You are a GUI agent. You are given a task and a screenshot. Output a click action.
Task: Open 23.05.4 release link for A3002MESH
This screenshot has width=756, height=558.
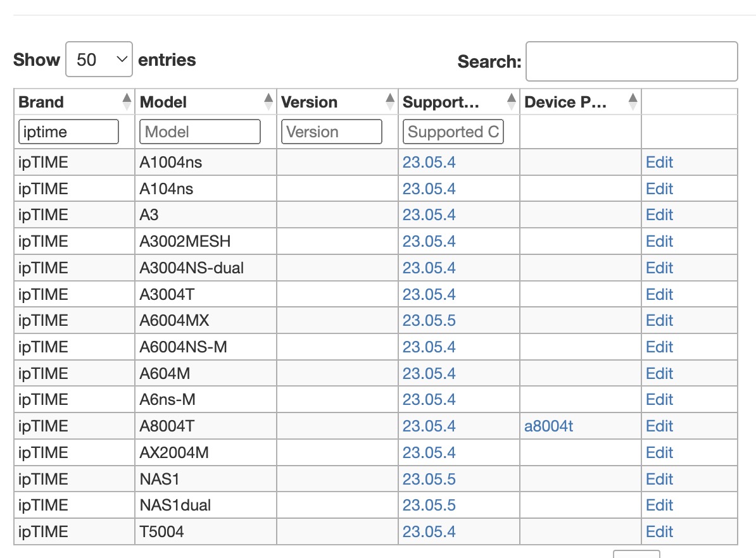(429, 242)
